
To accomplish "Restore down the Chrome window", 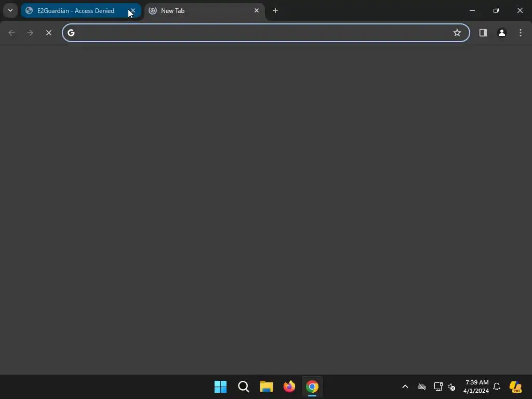I will (x=496, y=10).
